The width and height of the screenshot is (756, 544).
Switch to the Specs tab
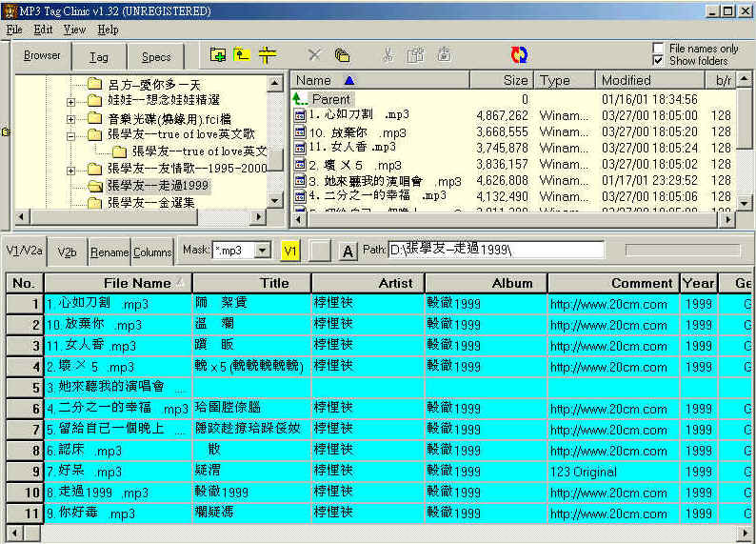point(156,57)
